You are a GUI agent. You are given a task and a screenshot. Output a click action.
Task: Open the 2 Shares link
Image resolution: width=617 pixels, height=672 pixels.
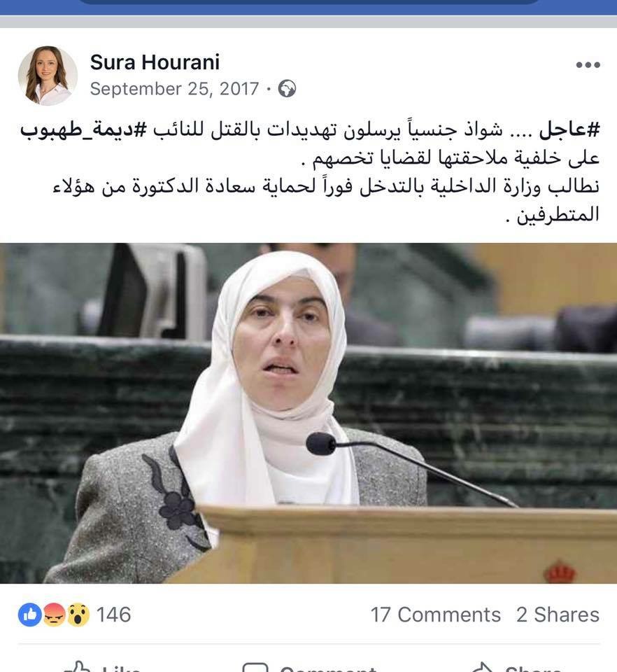558,615
